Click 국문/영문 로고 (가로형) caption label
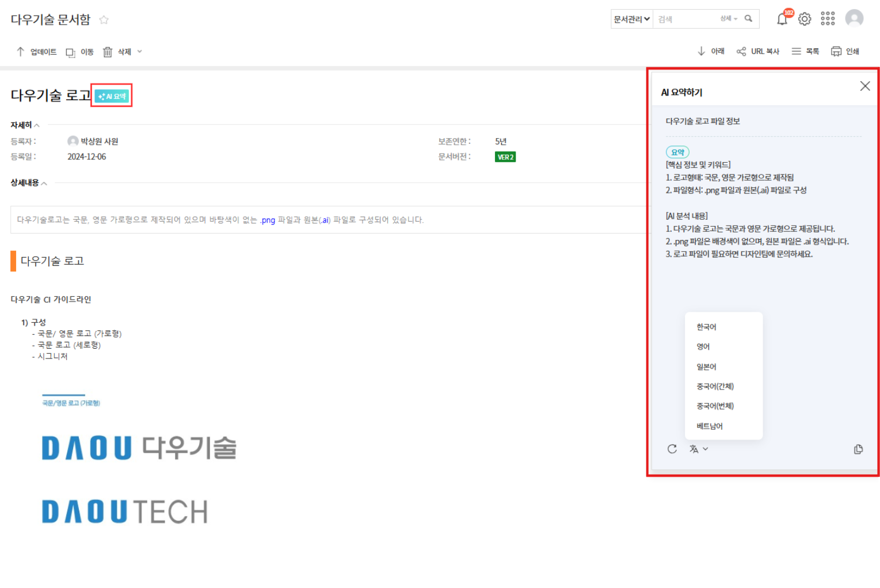The image size is (880, 588). pos(71,403)
